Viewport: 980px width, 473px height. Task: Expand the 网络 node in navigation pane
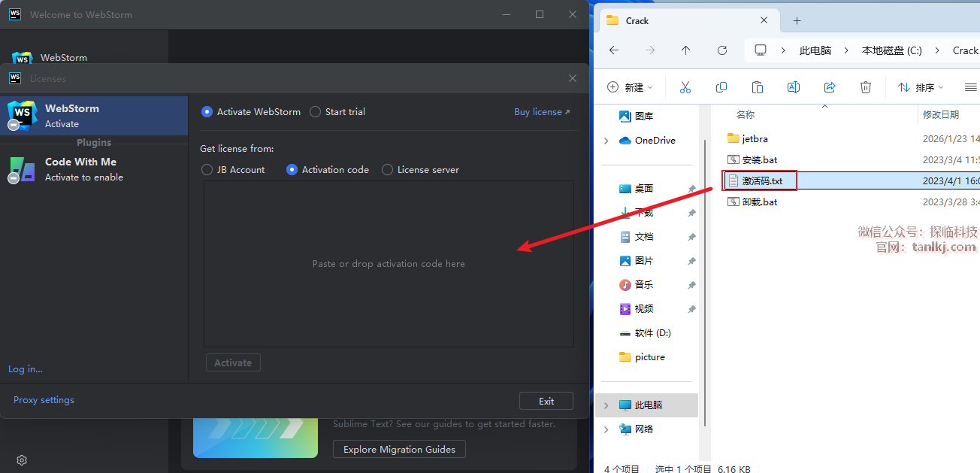click(606, 429)
